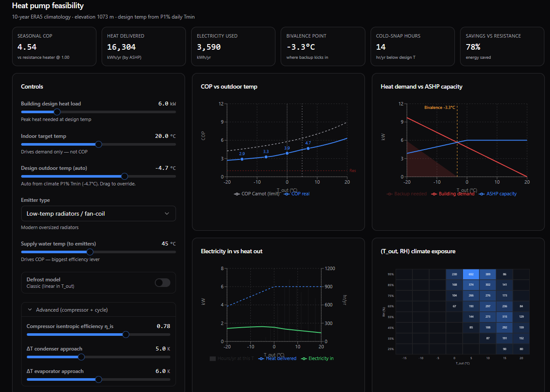550x392 pixels.
Task: Click the heatmap cell showing 652
Action: coord(471,274)
